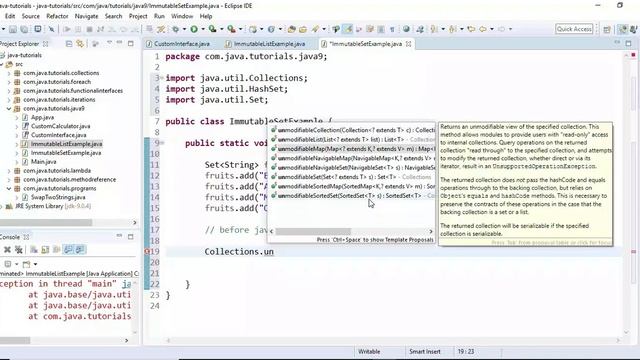Collapse com.java.tutorials.java9 package
Image resolution: width=640 pixels, height=360 pixels.
pyautogui.click(x=9, y=109)
